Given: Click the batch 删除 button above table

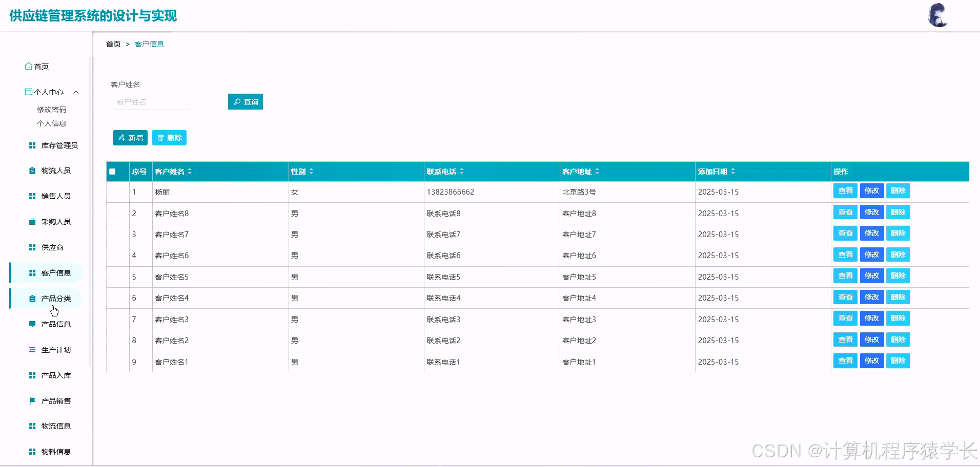Looking at the screenshot, I should (169, 138).
